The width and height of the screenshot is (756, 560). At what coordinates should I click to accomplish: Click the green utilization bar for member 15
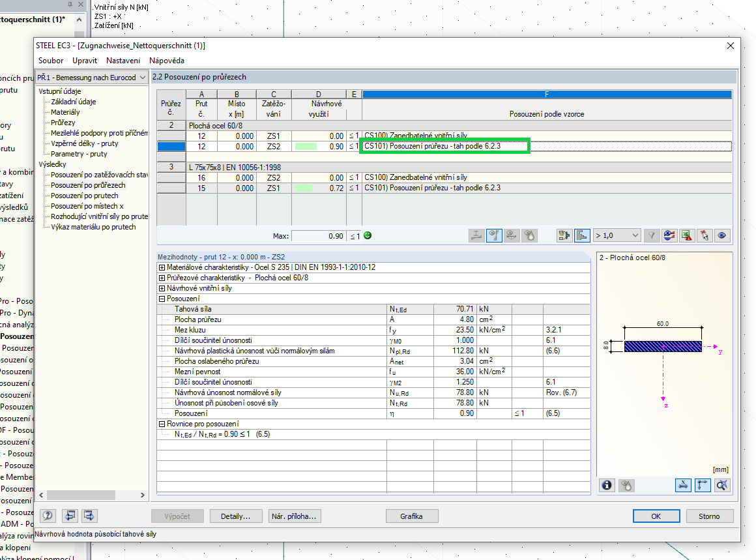point(304,188)
